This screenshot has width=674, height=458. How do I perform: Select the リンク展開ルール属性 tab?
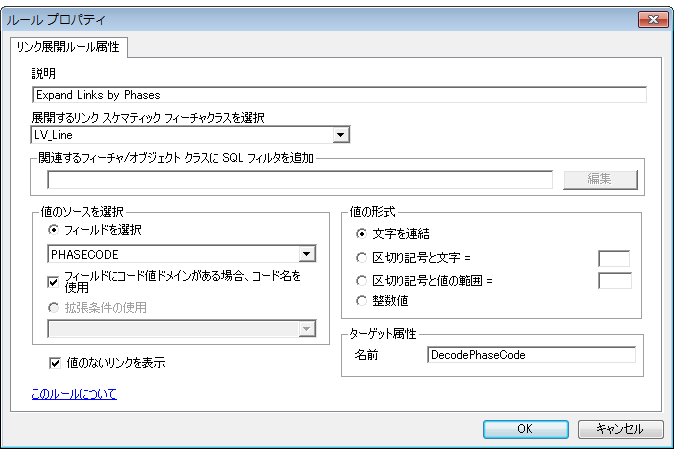click(68, 47)
